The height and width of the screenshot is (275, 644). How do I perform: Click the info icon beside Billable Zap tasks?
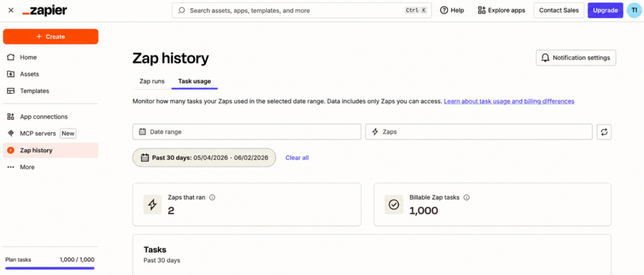click(467, 198)
